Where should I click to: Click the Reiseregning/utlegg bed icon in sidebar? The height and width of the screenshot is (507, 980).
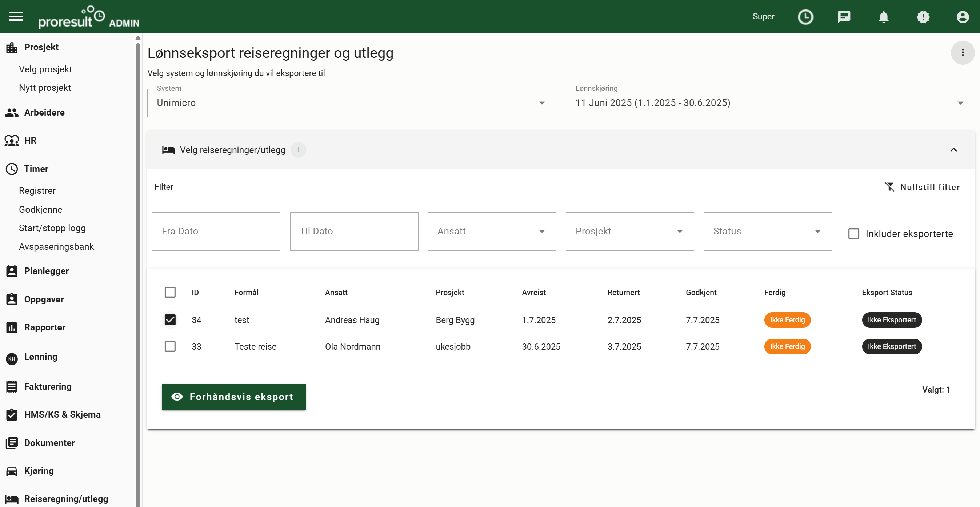coord(12,499)
